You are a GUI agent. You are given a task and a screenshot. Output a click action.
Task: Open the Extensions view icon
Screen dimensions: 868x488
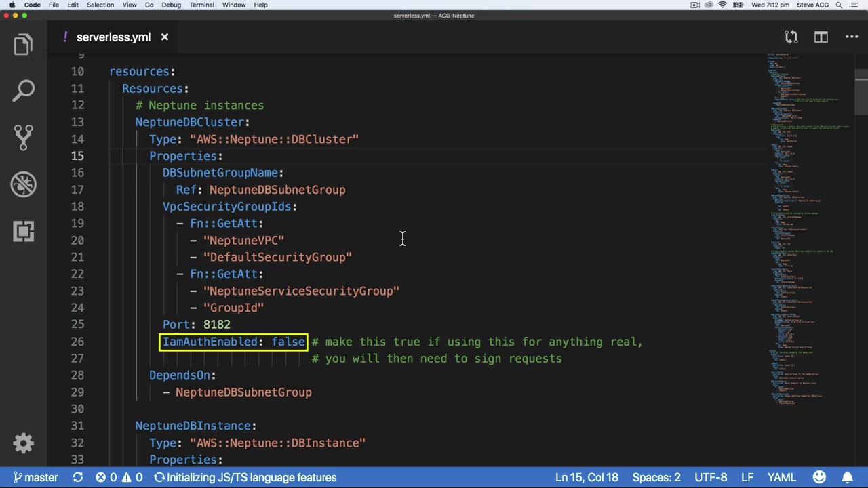point(23,231)
